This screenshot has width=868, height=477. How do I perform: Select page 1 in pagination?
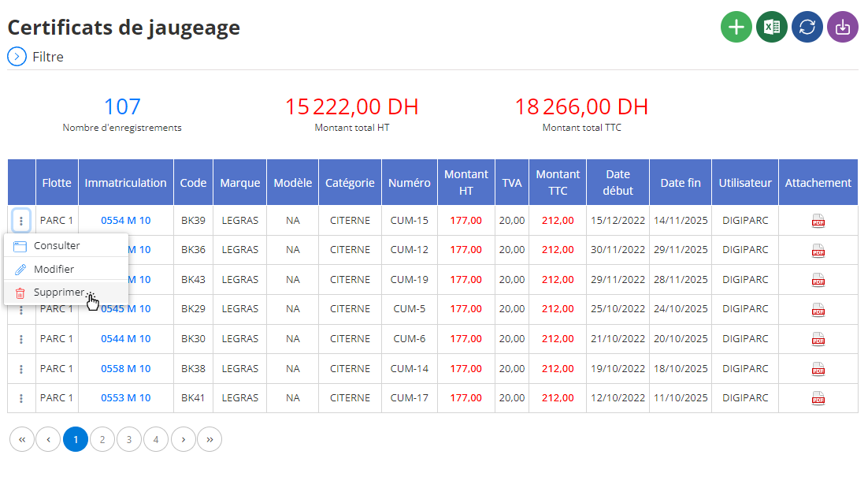76,439
